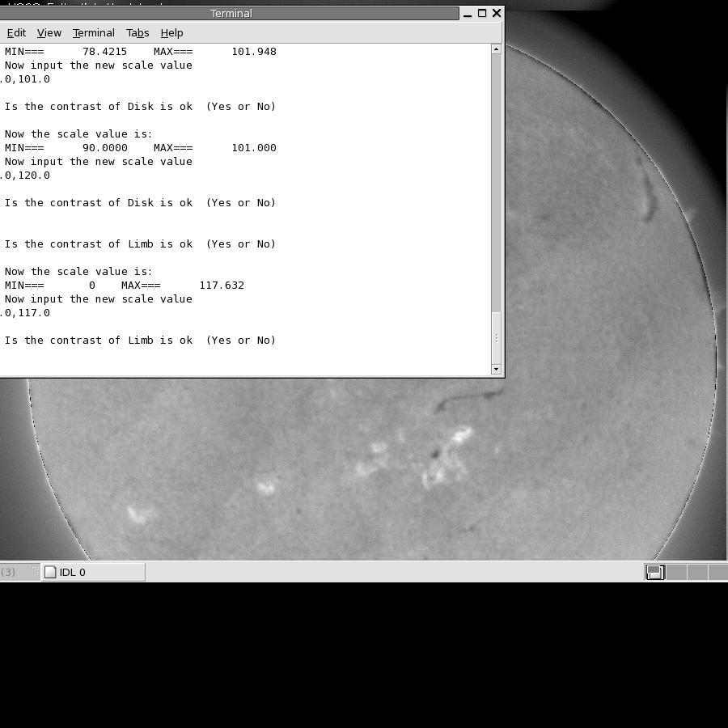Open the Help menu
728x728 pixels.
pos(171,33)
